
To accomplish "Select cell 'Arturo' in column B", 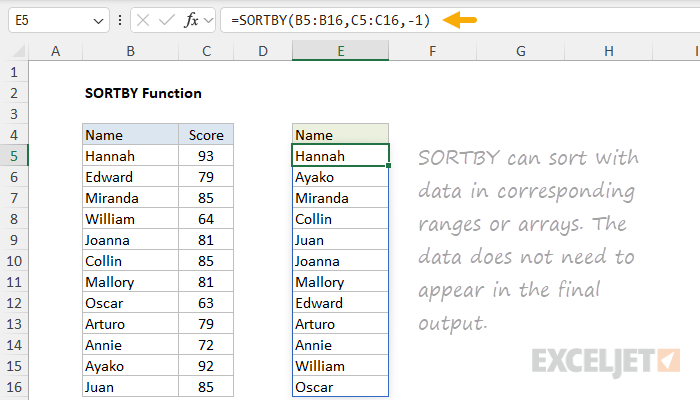I will coord(130,324).
